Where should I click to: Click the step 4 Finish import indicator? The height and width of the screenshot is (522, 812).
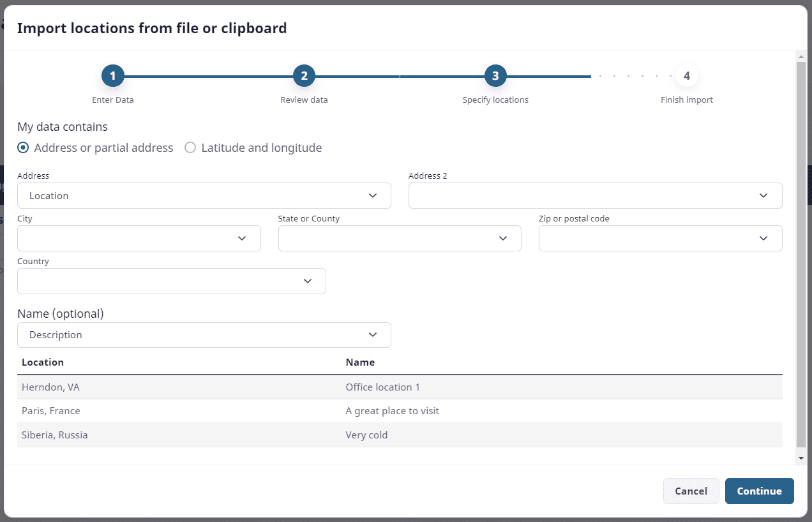point(687,75)
